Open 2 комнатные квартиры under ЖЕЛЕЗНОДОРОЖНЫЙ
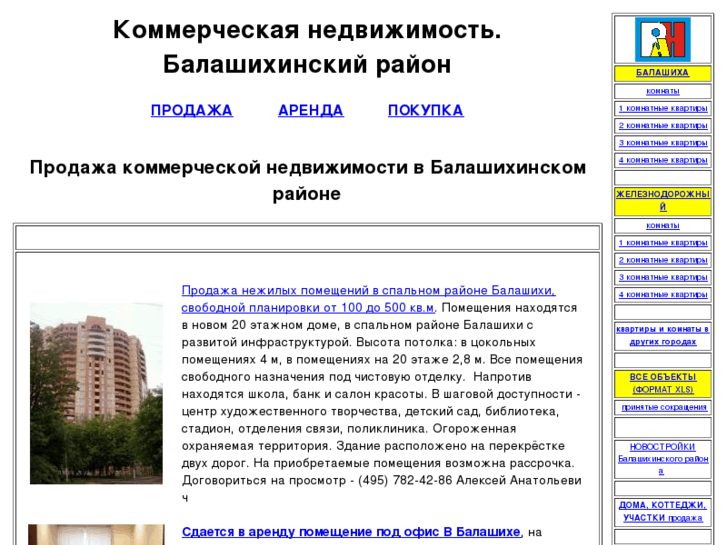Viewport: 727px width, 545px height. [663, 260]
